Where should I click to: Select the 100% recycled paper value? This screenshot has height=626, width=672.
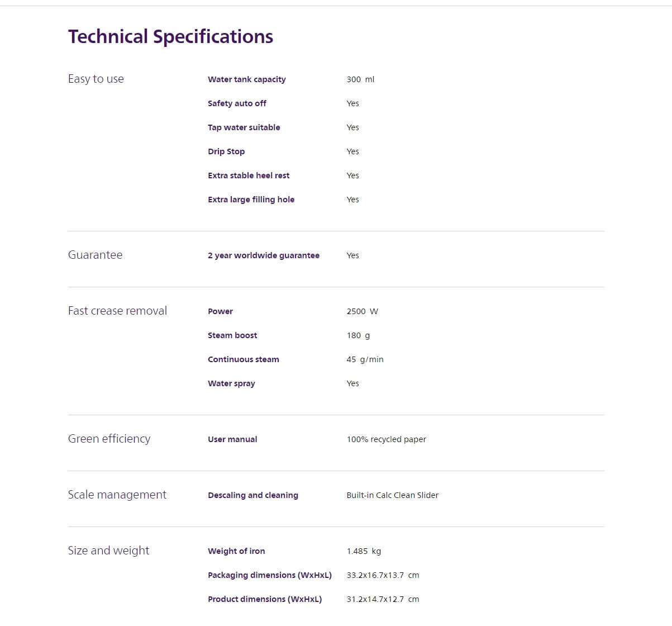click(386, 439)
